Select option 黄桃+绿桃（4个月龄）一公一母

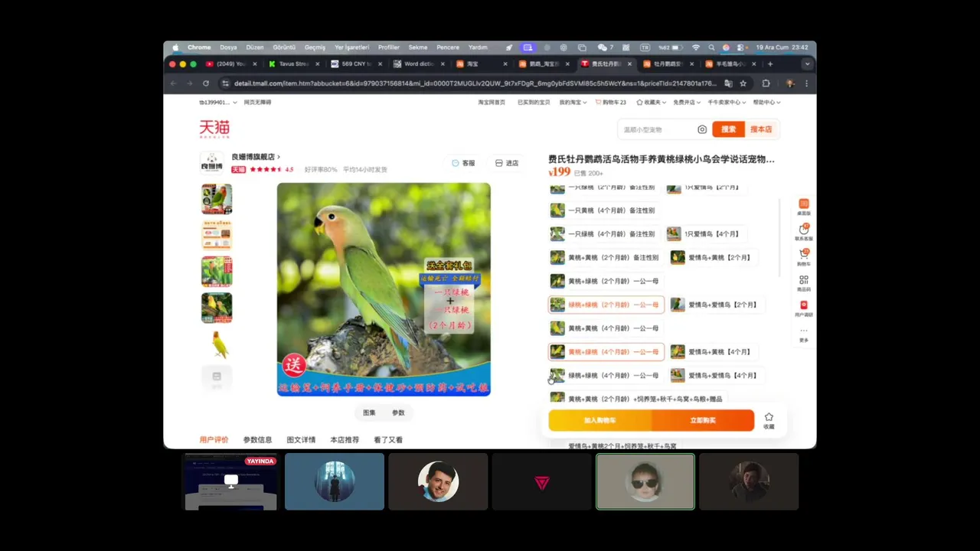coord(606,352)
